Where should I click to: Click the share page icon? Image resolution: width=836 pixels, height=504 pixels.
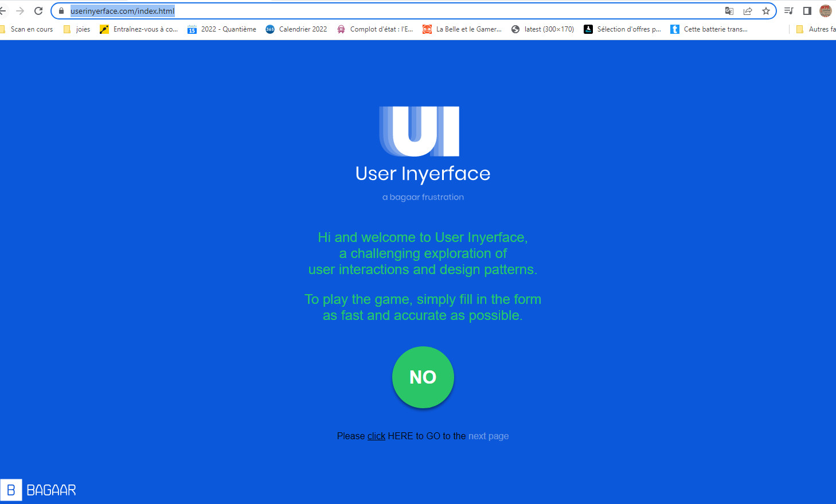tap(748, 11)
